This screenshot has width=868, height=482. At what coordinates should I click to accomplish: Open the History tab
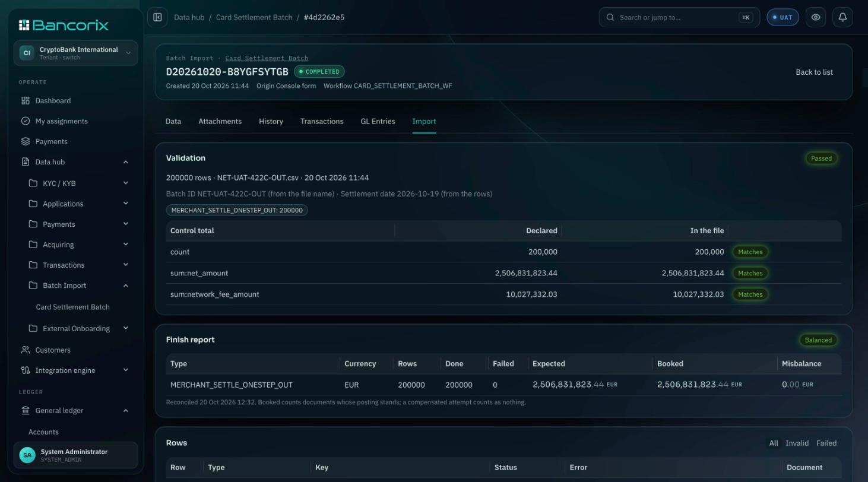[271, 122]
